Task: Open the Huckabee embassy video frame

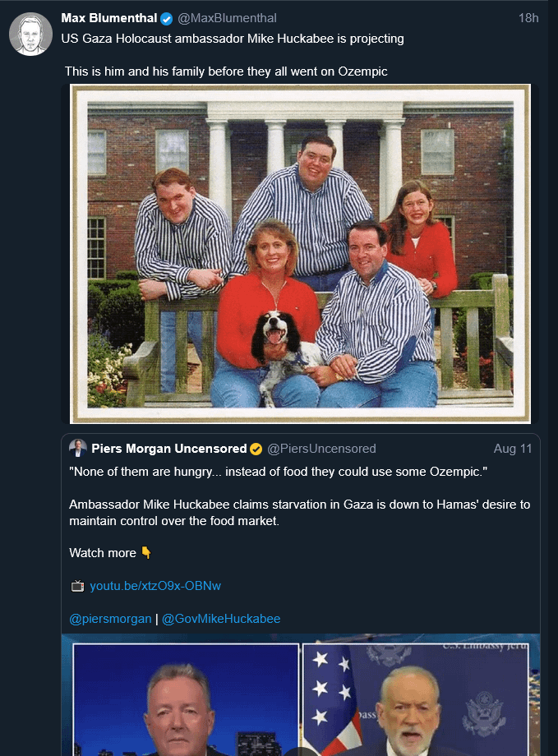Action: 416,699
